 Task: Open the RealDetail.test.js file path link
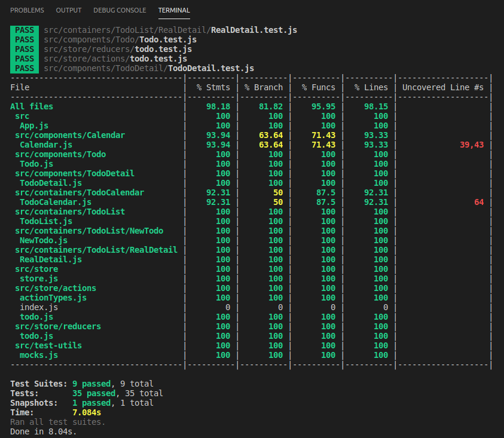170,30
